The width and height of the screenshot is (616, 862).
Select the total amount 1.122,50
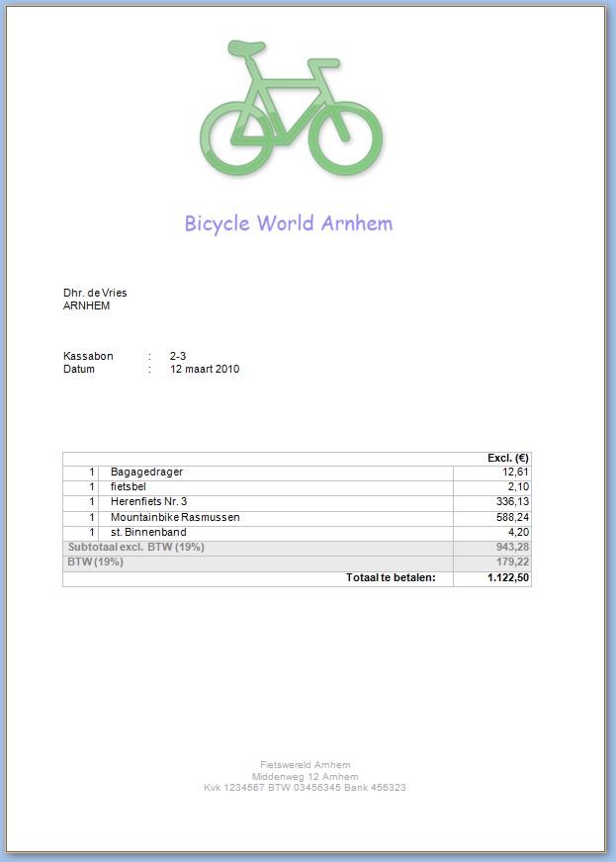508,577
